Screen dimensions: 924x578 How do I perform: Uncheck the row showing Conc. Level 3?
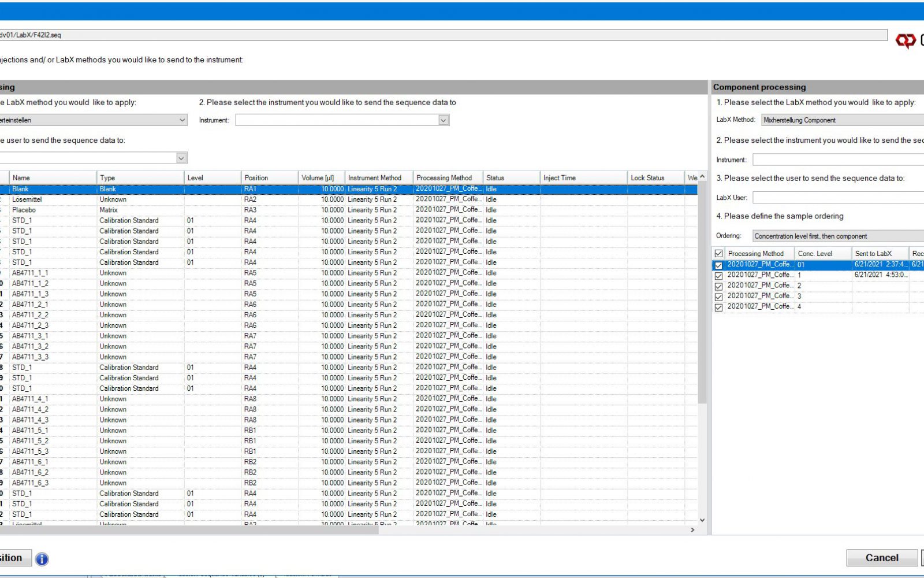[718, 296]
